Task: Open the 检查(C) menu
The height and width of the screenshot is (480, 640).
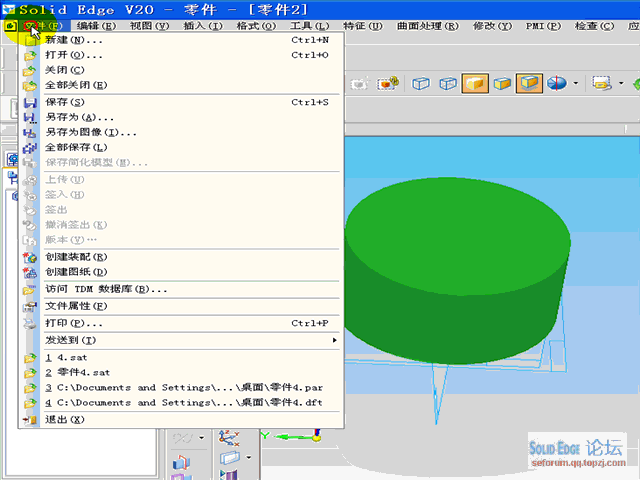Action: 594,26
